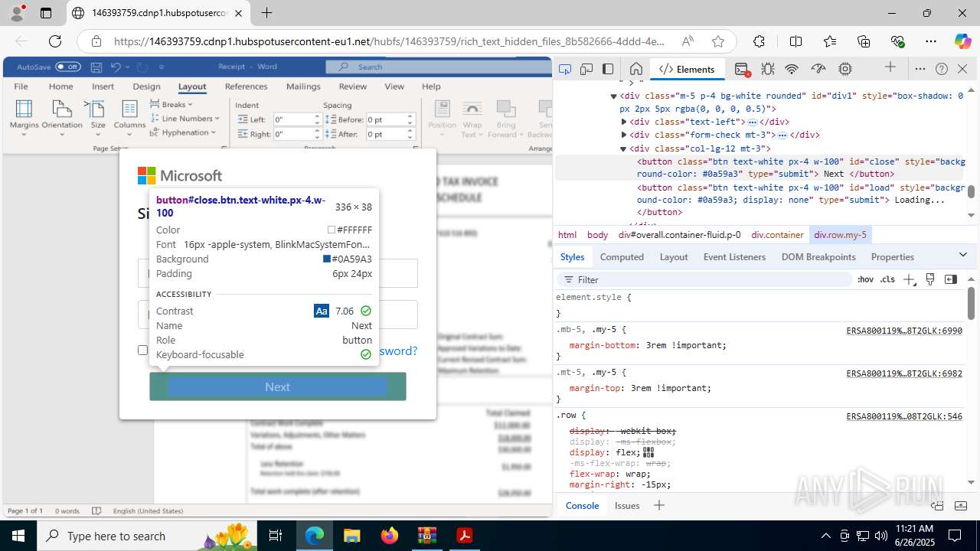Open stylesheet link ending in :6990
The image size is (980, 551).
click(904, 331)
